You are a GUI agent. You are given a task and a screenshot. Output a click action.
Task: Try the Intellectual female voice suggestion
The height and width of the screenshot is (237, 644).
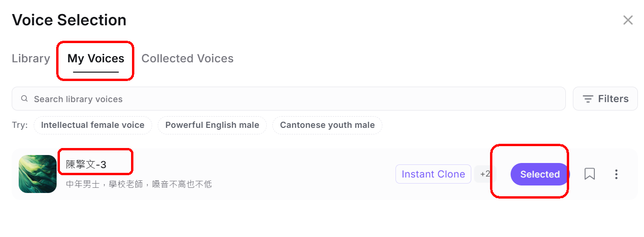(x=93, y=125)
